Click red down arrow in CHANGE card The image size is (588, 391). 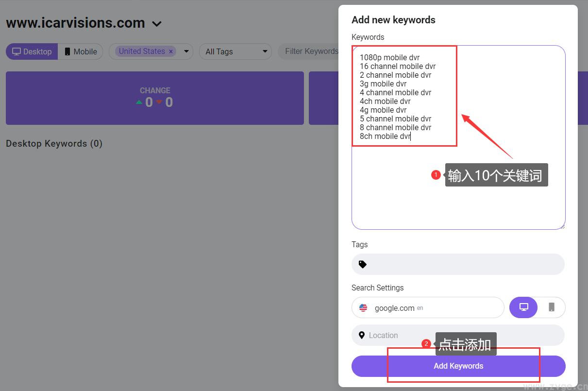point(159,102)
